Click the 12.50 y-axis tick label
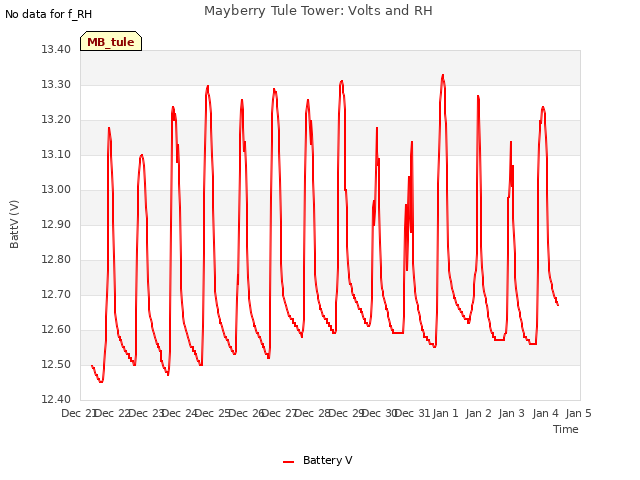640x480 pixels. pyautogui.click(x=56, y=364)
